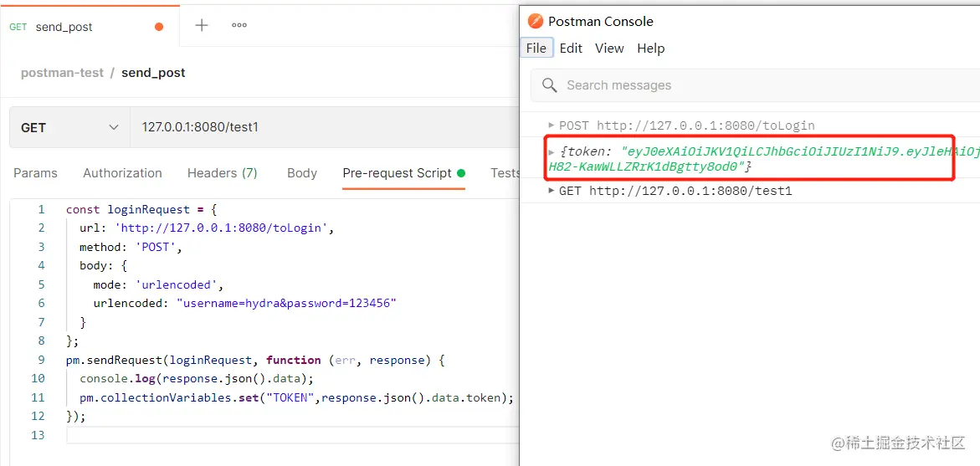The width and height of the screenshot is (980, 466).
Task: Open the View menu in Postman Console
Action: click(x=609, y=48)
